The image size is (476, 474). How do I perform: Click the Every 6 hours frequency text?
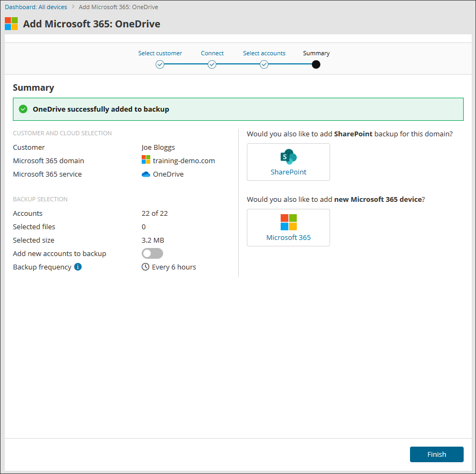(174, 267)
